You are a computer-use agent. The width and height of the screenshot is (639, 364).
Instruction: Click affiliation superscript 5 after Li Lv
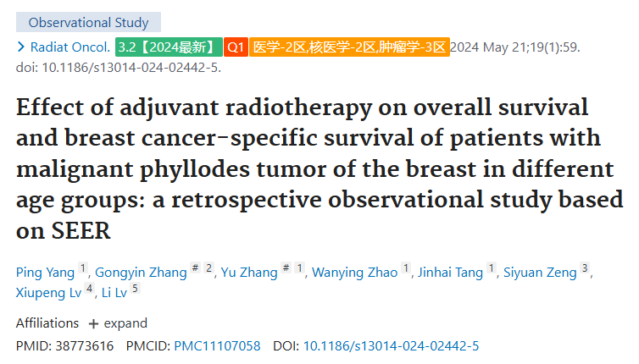coord(135,289)
